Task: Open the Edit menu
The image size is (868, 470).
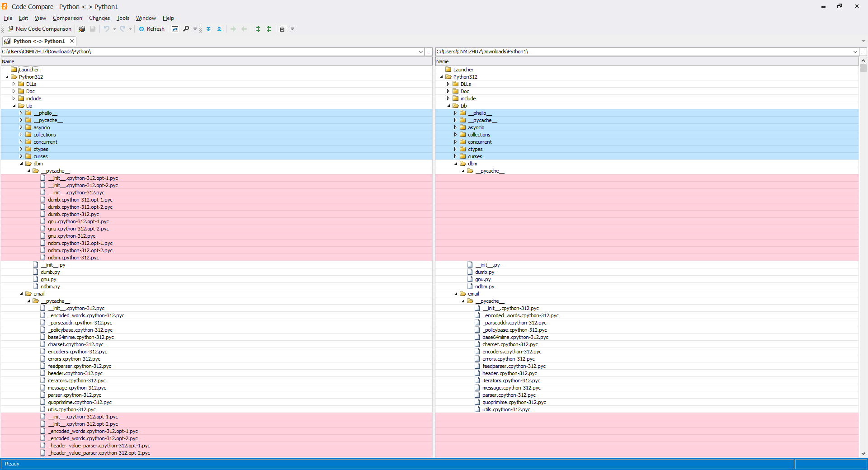Action: pyautogui.click(x=24, y=18)
